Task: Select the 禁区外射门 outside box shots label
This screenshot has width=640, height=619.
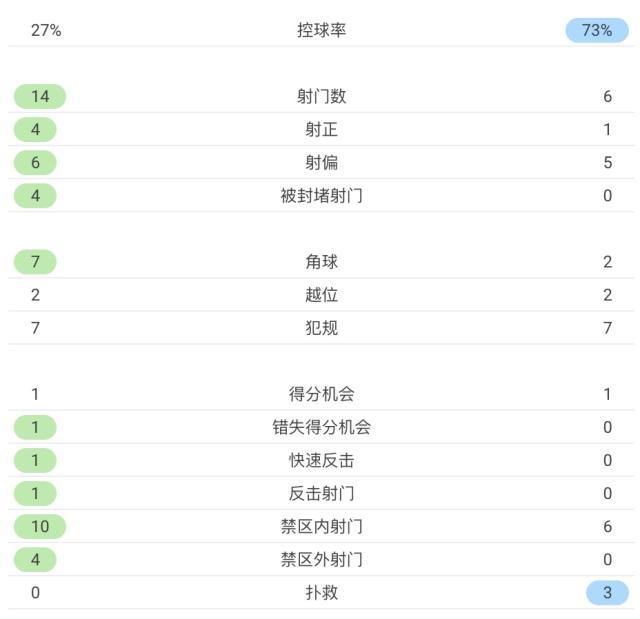Action: [321, 559]
